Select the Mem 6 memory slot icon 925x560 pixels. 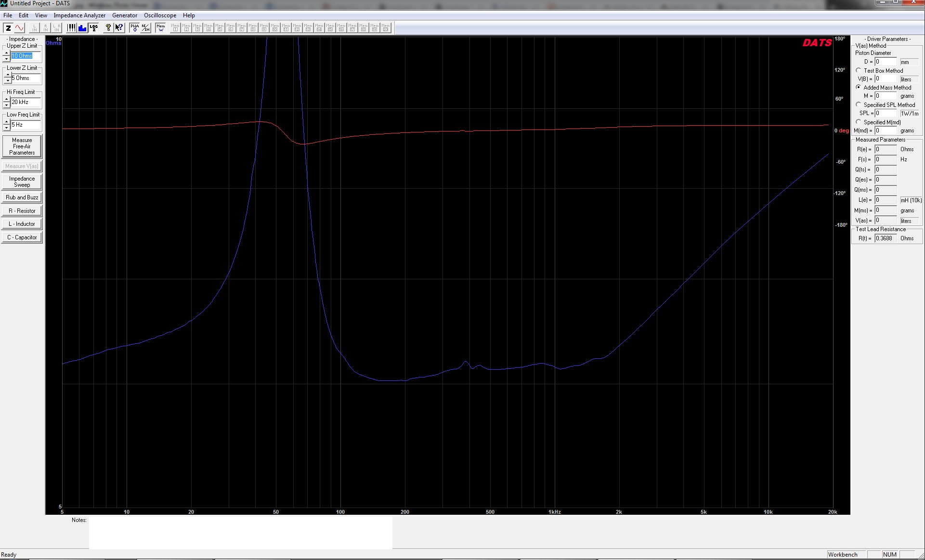tap(231, 28)
